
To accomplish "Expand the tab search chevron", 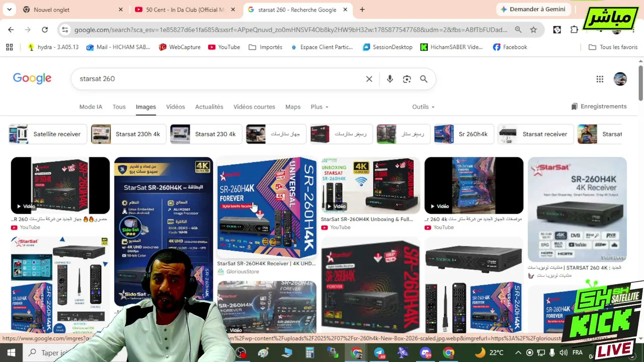I will (9, 10).
